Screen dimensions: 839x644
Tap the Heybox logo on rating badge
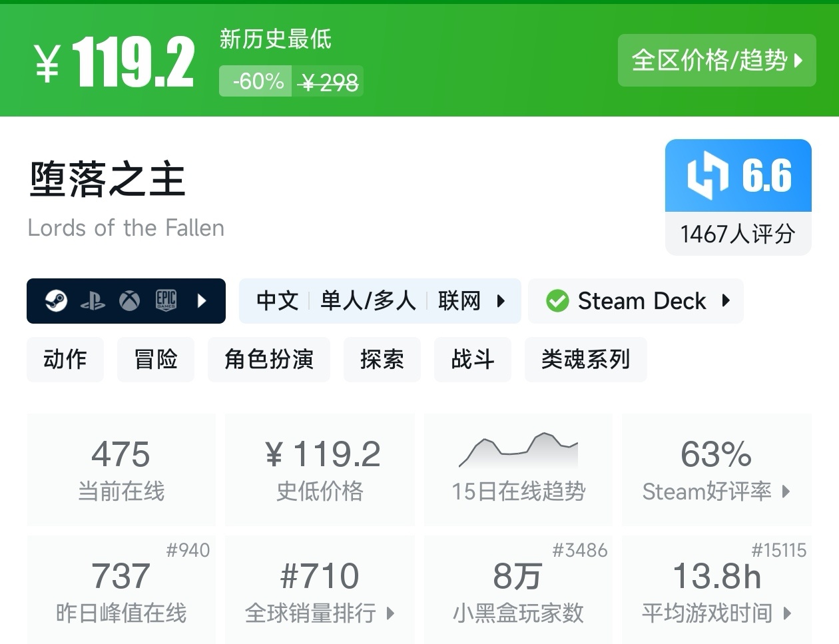[707, 176]
